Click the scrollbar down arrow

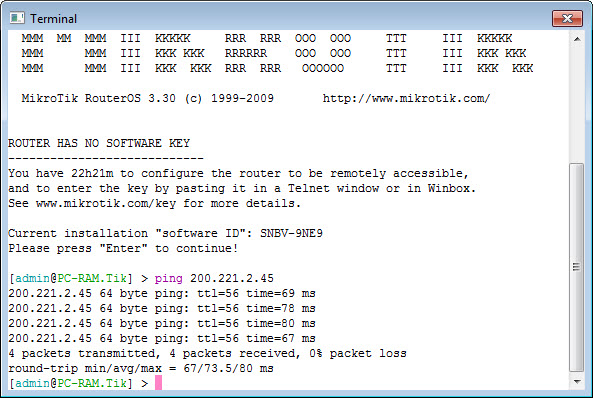577,382
